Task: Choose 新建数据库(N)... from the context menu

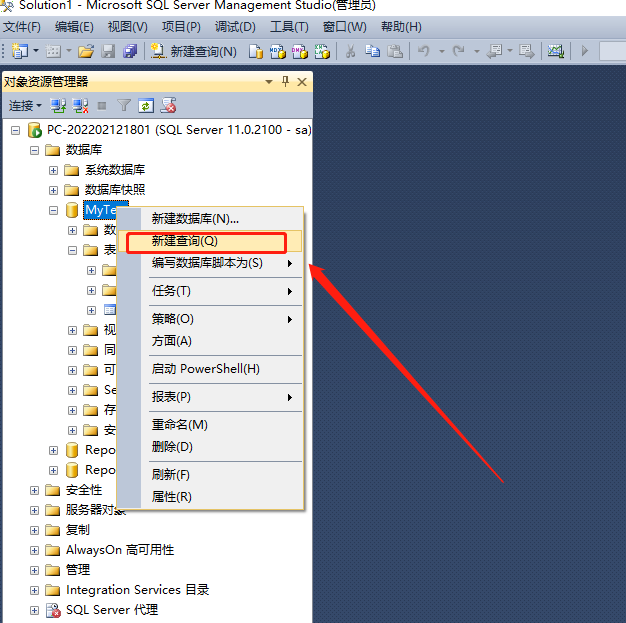Action: 210,219
